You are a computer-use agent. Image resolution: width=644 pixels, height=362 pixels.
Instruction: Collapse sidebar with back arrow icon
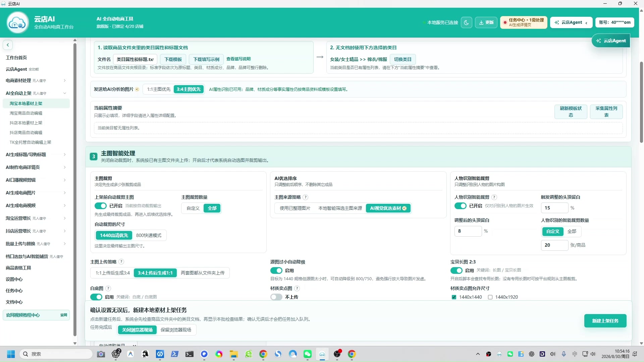coord(8,45)
